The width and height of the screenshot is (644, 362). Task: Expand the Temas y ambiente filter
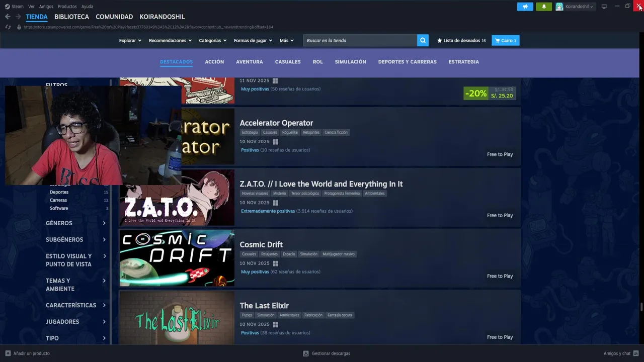[76, 285]
